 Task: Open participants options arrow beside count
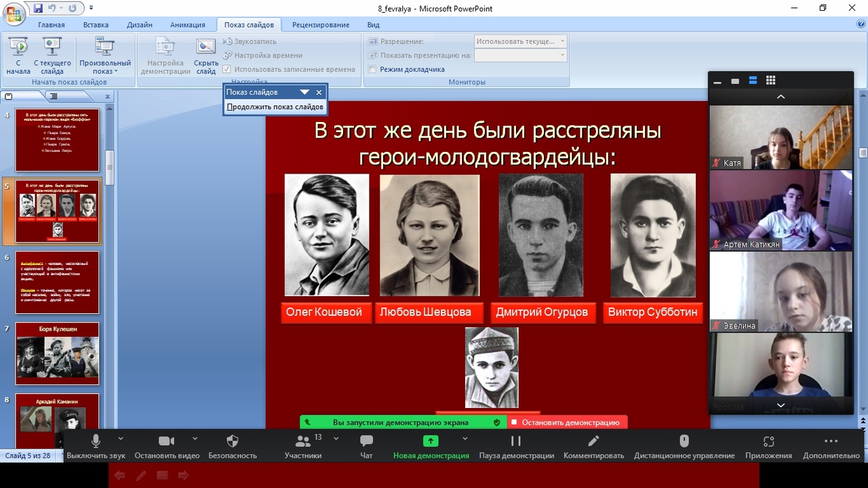coord(336,439)
